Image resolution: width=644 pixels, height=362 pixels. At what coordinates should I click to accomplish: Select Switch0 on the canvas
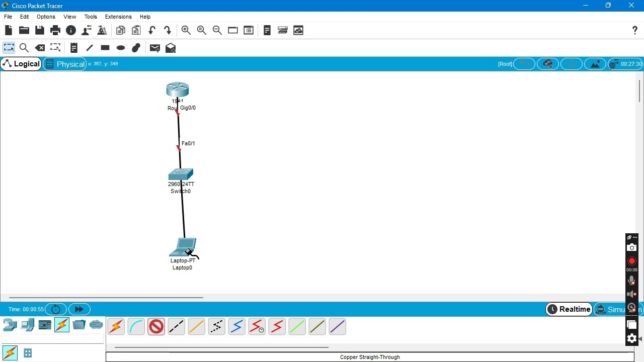tap(181, 174)
